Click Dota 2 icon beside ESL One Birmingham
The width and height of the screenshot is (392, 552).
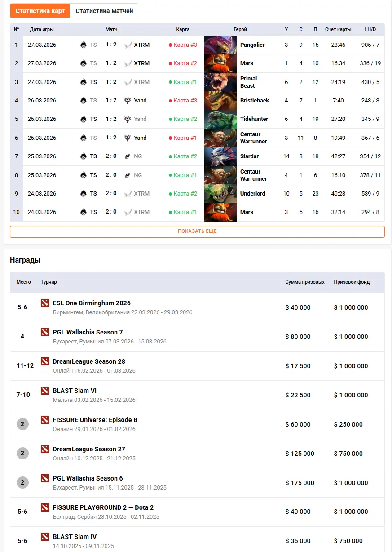[44, 303]
